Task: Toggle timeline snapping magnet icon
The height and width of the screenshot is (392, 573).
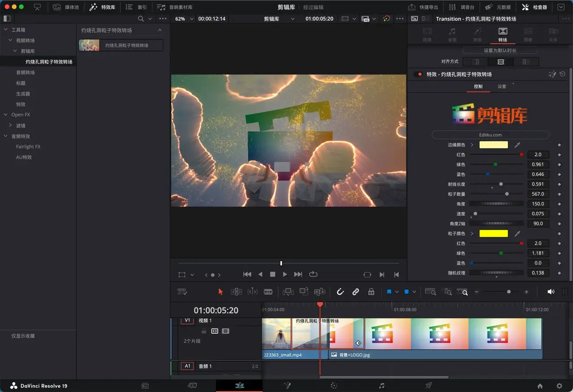Action: 340,292
